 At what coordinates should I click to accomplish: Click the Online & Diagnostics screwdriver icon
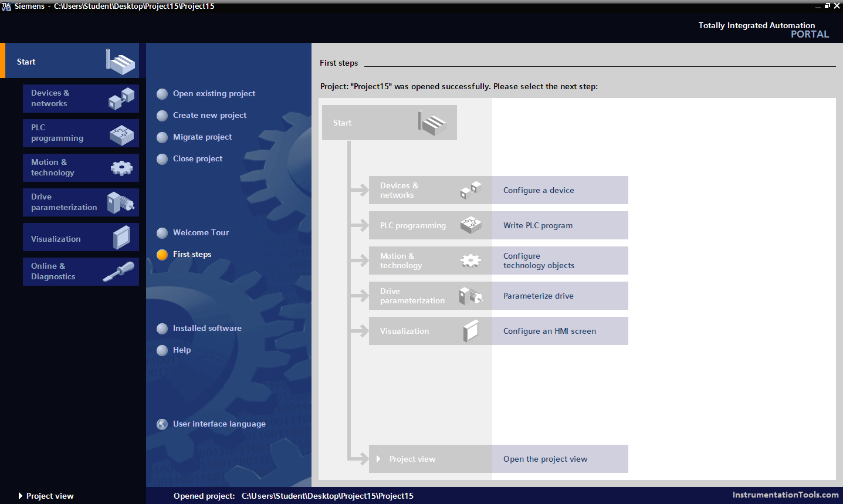click(119, 272)
